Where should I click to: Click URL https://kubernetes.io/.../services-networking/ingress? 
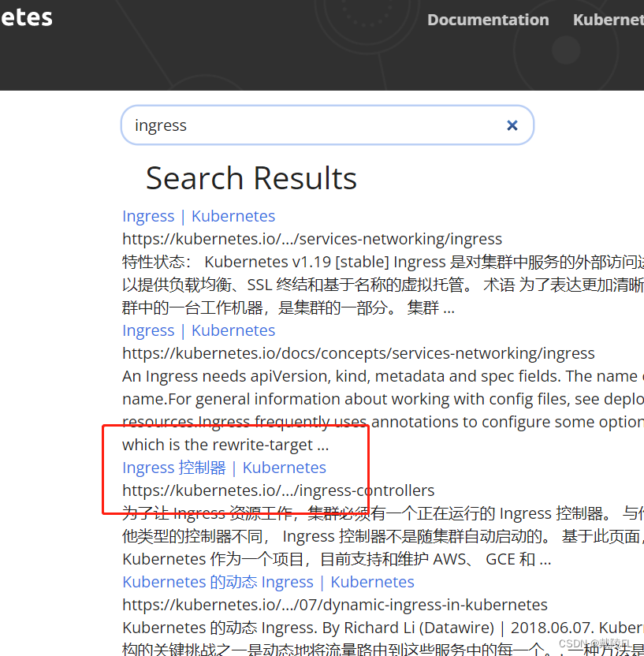coord(312,239)
